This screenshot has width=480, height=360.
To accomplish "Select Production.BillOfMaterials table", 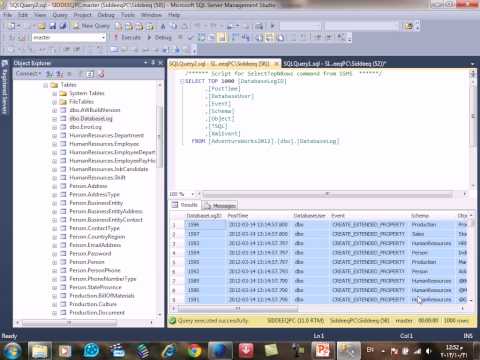I will [102, 296].
